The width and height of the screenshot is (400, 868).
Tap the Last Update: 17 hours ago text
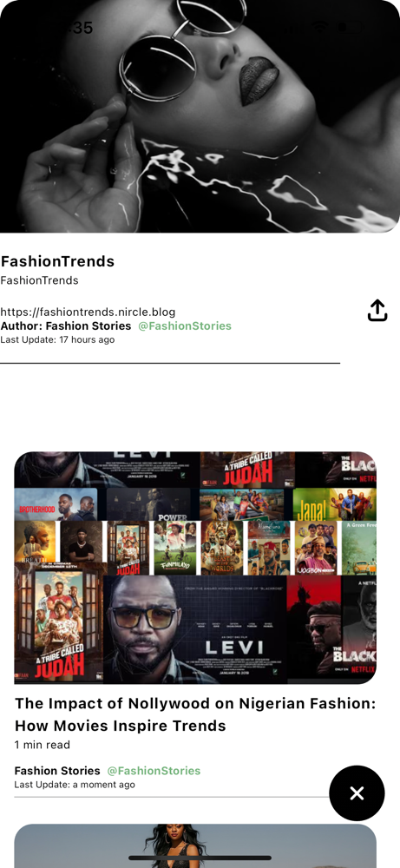(57, 339)
